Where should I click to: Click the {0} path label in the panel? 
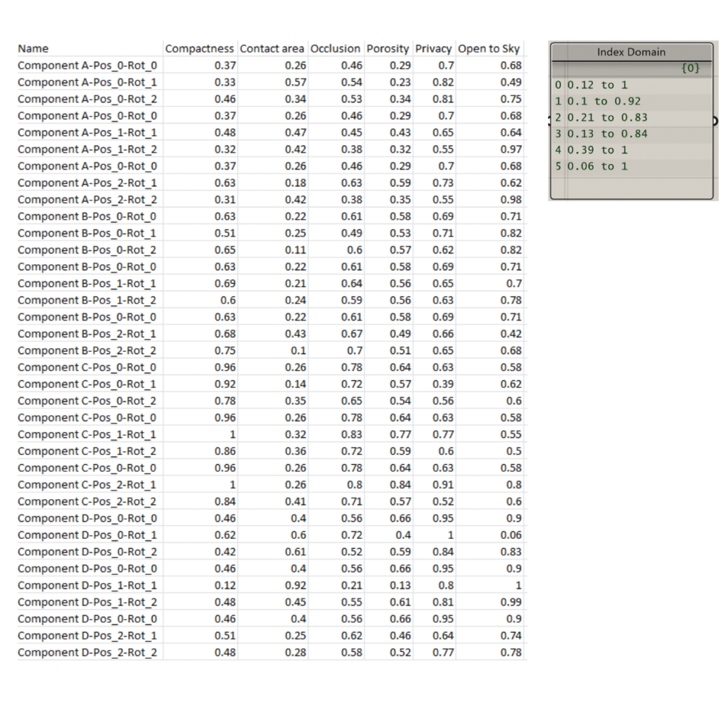(691, 68)
